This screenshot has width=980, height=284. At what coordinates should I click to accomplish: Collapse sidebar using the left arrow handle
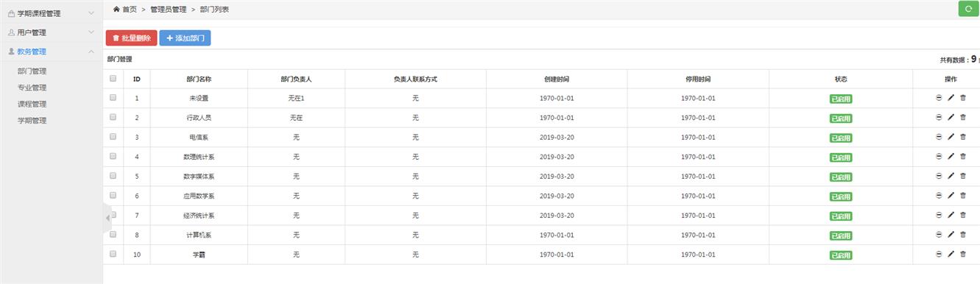[107, 219]
